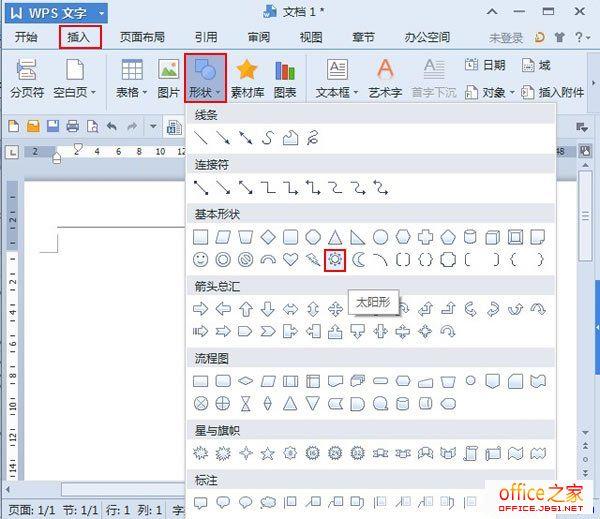This screenshot has height=519, width=600.
Task: Select the scribble line shape under 线条
Action: [313, 138]
